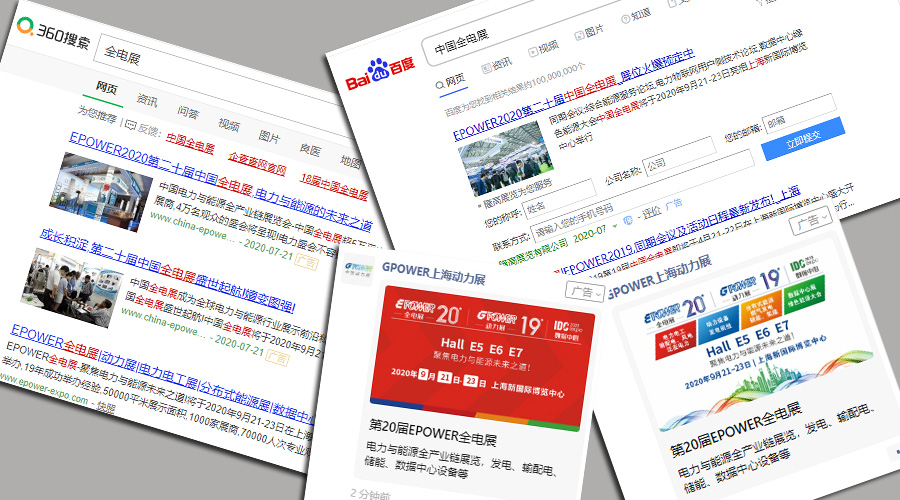Click the exhibition booth thumbnail in first 360 result
The height and width of the screenshot is (500, 900).
tap(101, 191)
